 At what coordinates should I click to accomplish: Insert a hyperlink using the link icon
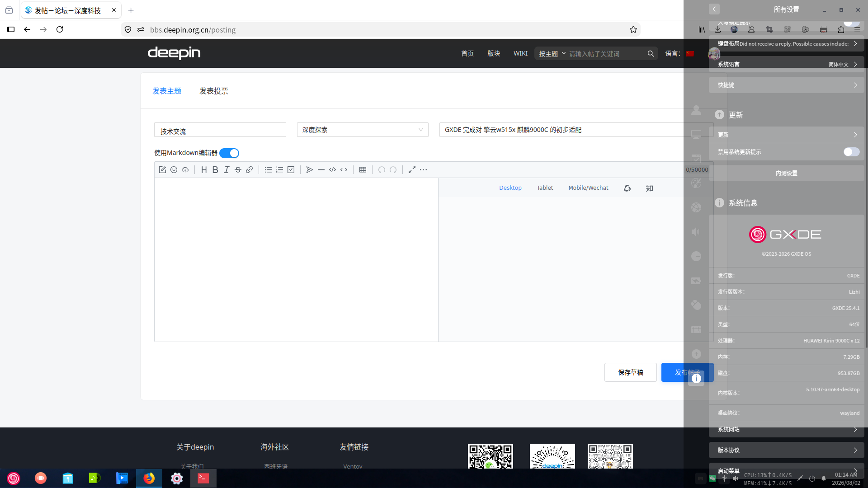coord(249,170)
